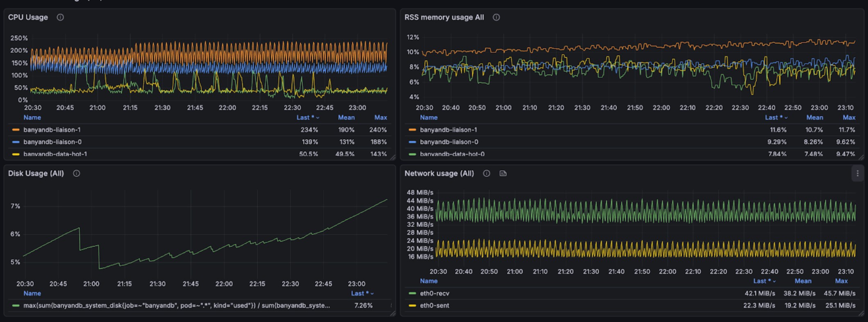This screenshot has width=868, height=322.
Task: Open the Disk Usage (All) info icon
Action: [76, 173]
